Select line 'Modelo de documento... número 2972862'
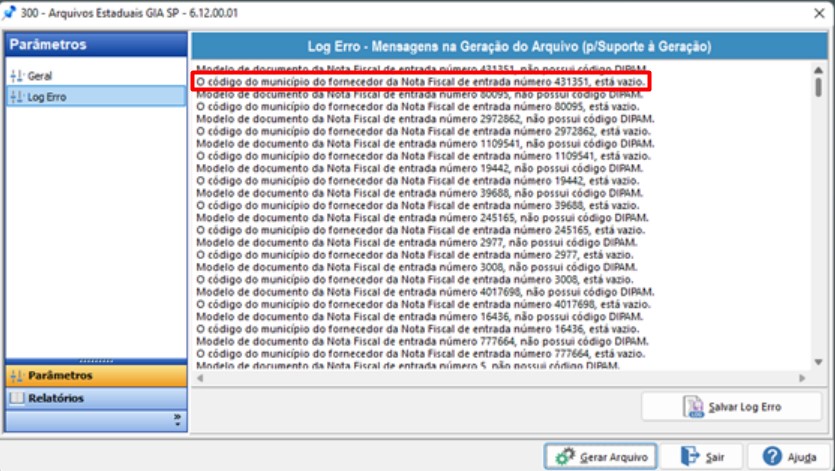This screenshot has height=471, width=835. pyautogui.click(x=425, y=119)
